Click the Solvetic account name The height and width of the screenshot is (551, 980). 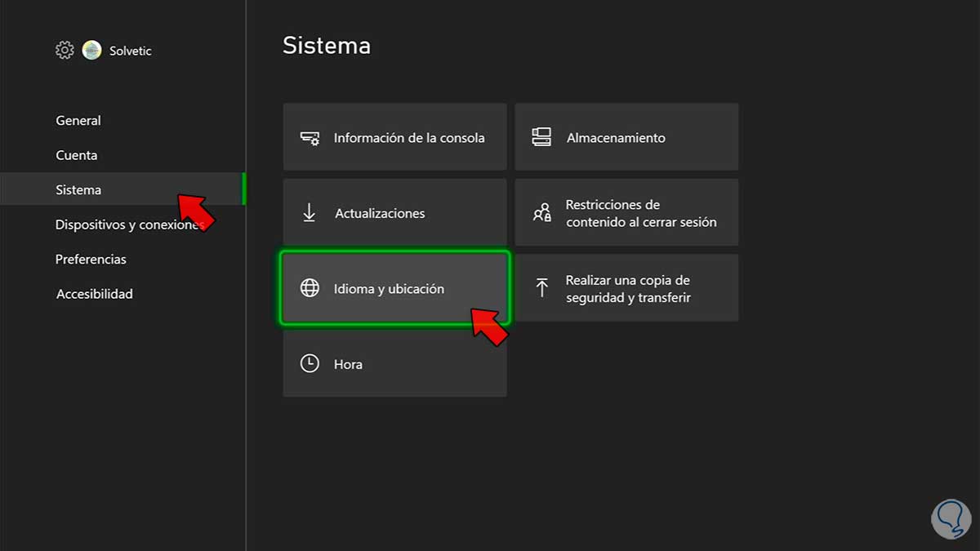point(131,51)
